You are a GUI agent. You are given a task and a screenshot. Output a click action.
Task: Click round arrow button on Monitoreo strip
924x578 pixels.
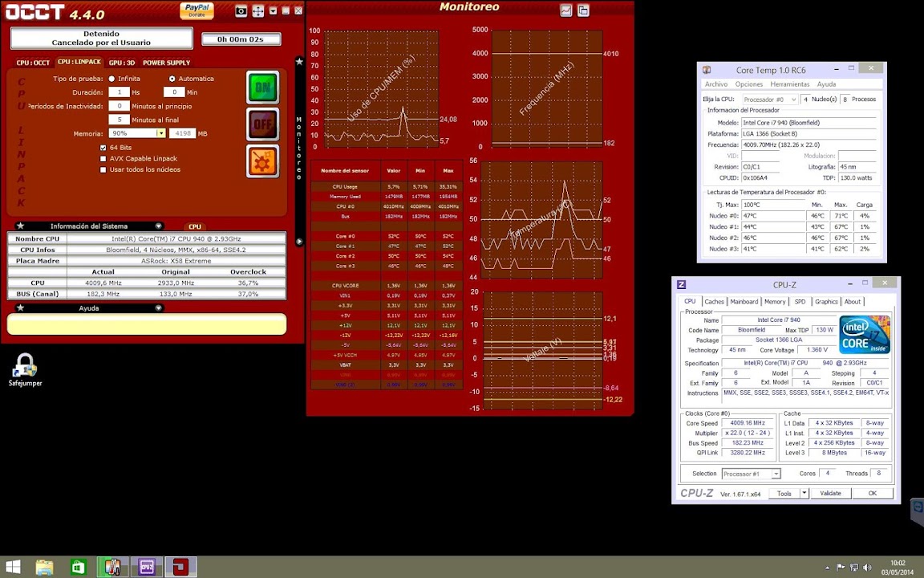(x=299, y=241)
